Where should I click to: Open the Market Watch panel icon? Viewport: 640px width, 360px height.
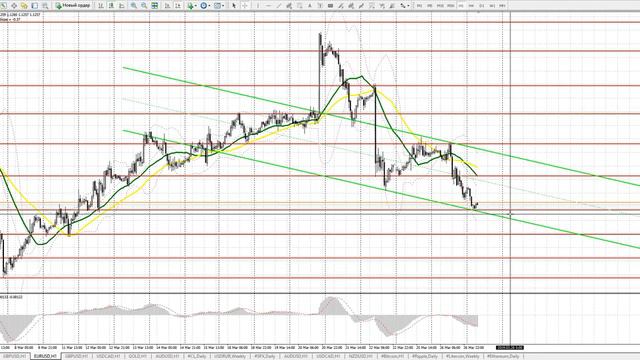point(3,6)
